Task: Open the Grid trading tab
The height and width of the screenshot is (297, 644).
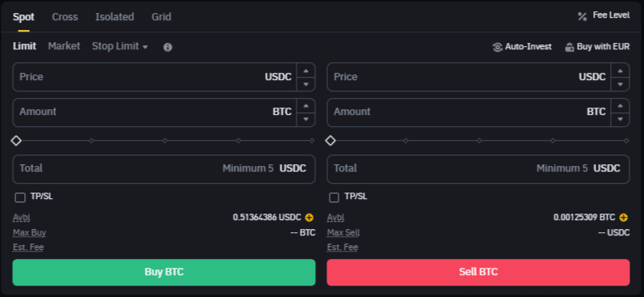Action: tap(162, 17)
